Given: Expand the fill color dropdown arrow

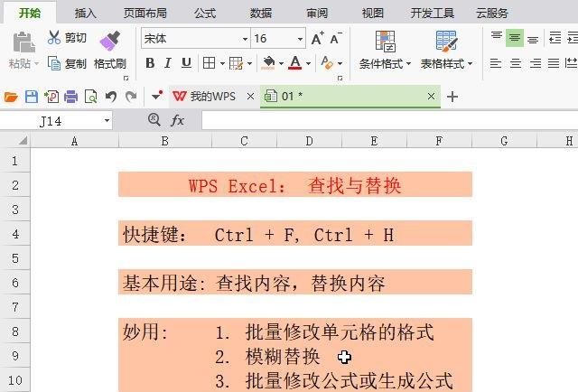Looking at the screenshot, I should coord(281,64).
